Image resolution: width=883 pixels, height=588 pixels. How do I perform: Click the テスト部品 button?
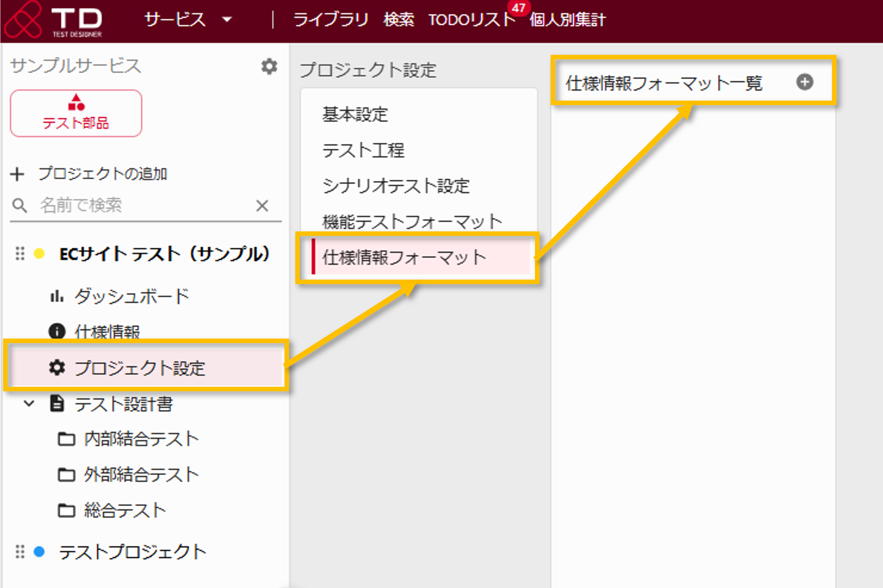76,113
